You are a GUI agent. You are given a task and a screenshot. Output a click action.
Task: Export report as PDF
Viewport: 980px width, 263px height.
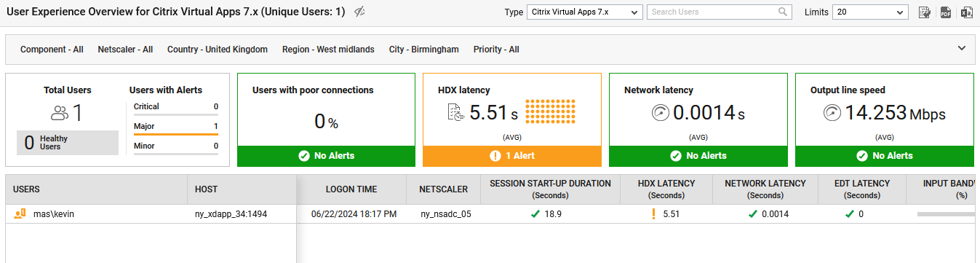coord(946,12)
